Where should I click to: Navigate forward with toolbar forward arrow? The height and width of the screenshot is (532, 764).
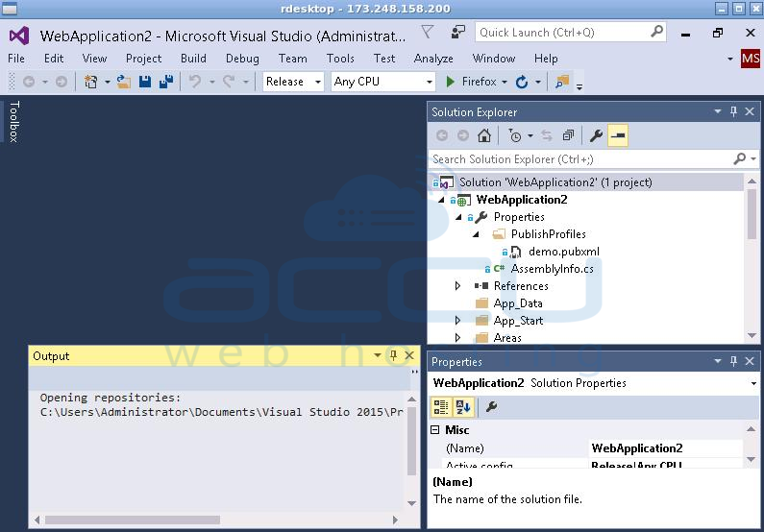(61, 82)
